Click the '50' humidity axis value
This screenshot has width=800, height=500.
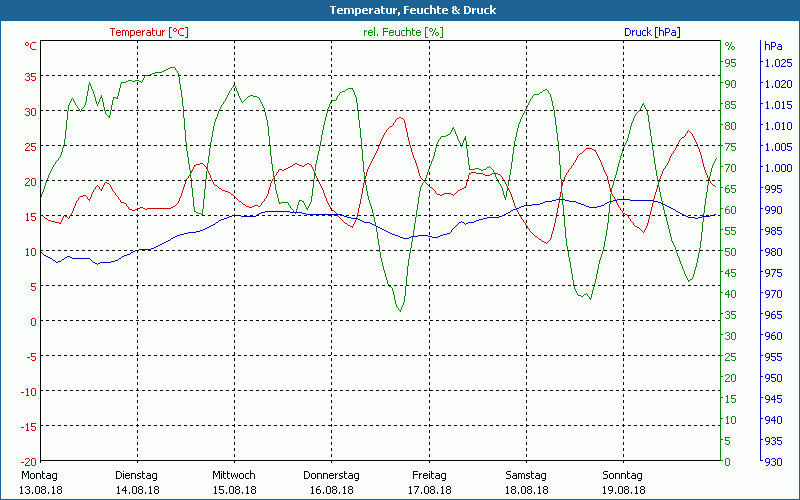pos(731,252)
